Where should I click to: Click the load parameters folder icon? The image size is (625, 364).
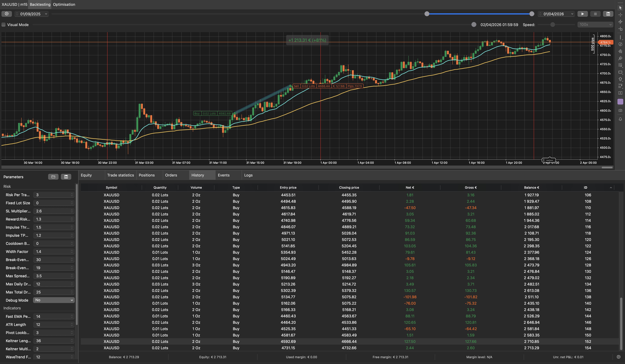point(53,177)
